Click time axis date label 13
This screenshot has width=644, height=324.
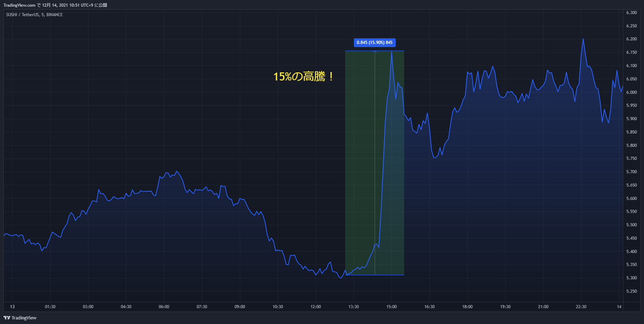(12, 307)
